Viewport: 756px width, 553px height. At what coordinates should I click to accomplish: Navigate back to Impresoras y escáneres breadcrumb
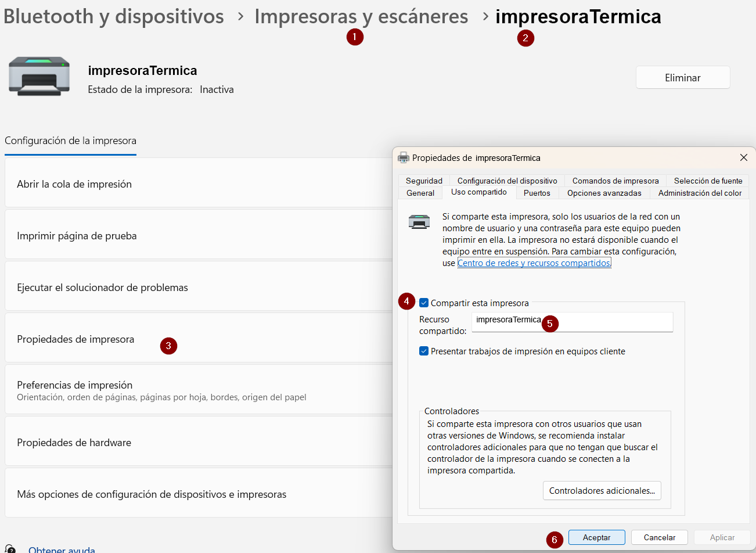pos(361,16)
